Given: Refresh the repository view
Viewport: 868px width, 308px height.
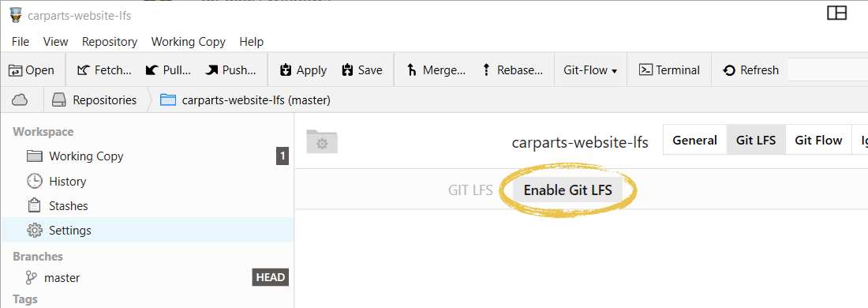Looking at the screenshot, I should pos(751,70).
